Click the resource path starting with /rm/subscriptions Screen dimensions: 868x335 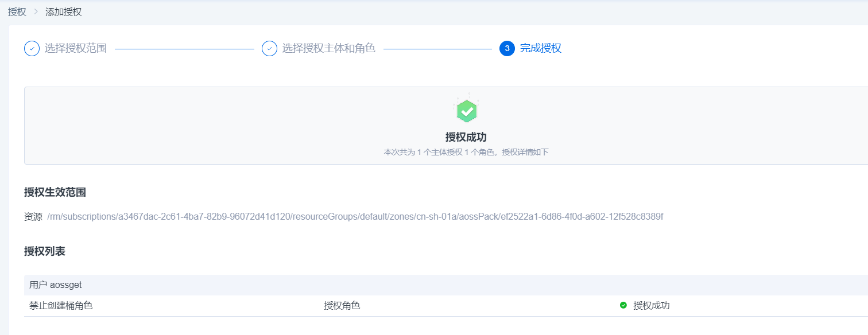[x=355, y=217]
